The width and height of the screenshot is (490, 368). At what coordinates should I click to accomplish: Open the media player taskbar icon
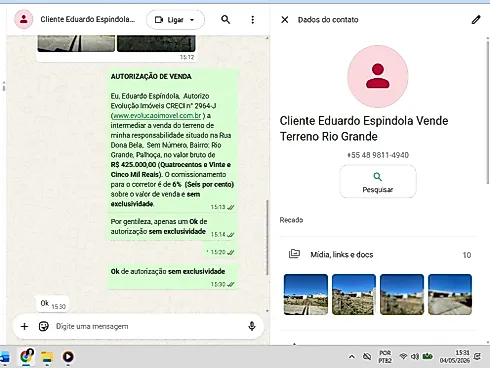pos(68,357)
